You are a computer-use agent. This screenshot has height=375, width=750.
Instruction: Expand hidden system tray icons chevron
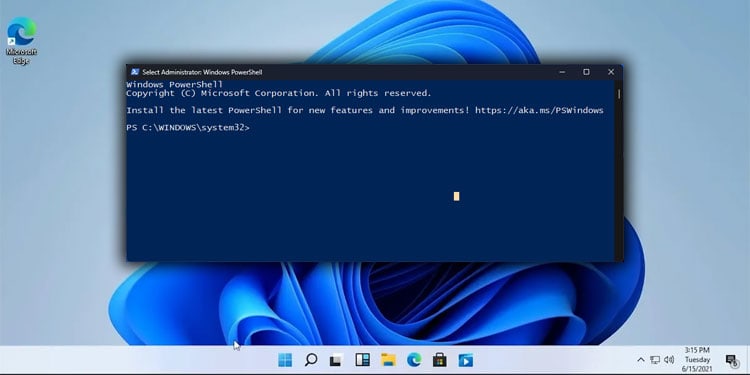641,360
